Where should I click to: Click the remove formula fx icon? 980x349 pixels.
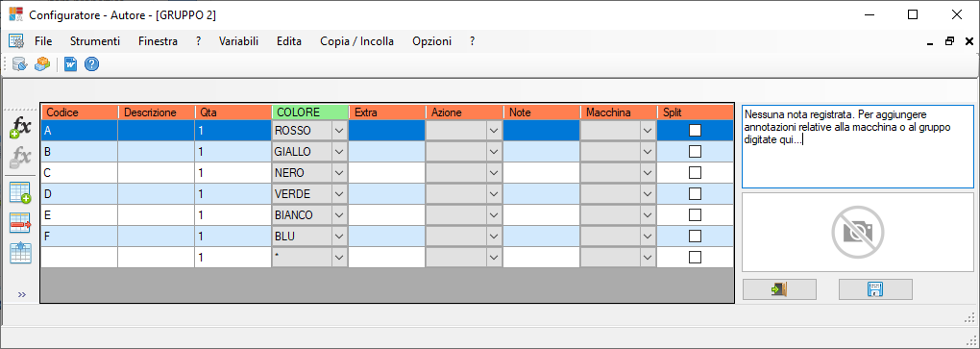20,159
